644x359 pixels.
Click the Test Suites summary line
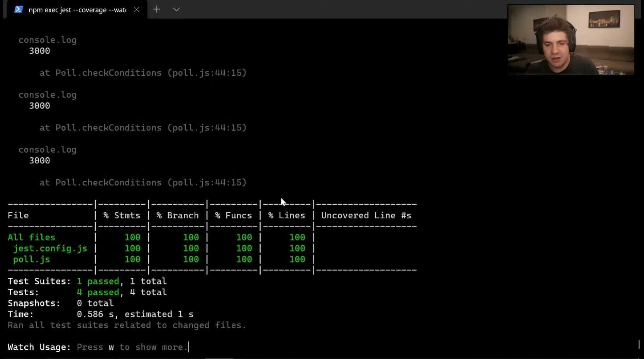pyautogui.click(x=87, y=281)
